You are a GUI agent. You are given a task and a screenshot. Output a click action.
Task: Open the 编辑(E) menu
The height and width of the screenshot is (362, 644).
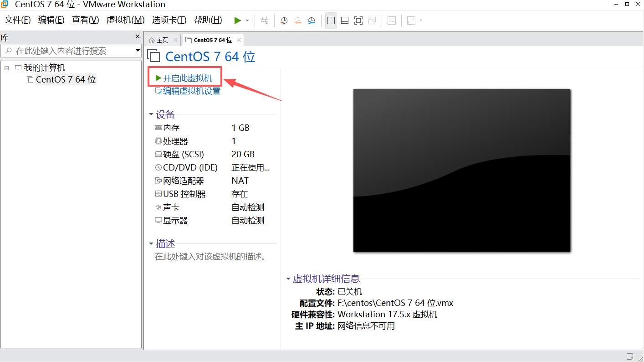coord(51,20)
